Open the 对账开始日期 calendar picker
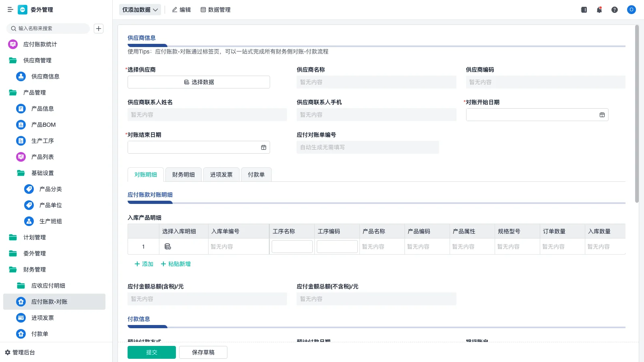 pos(602,115)
